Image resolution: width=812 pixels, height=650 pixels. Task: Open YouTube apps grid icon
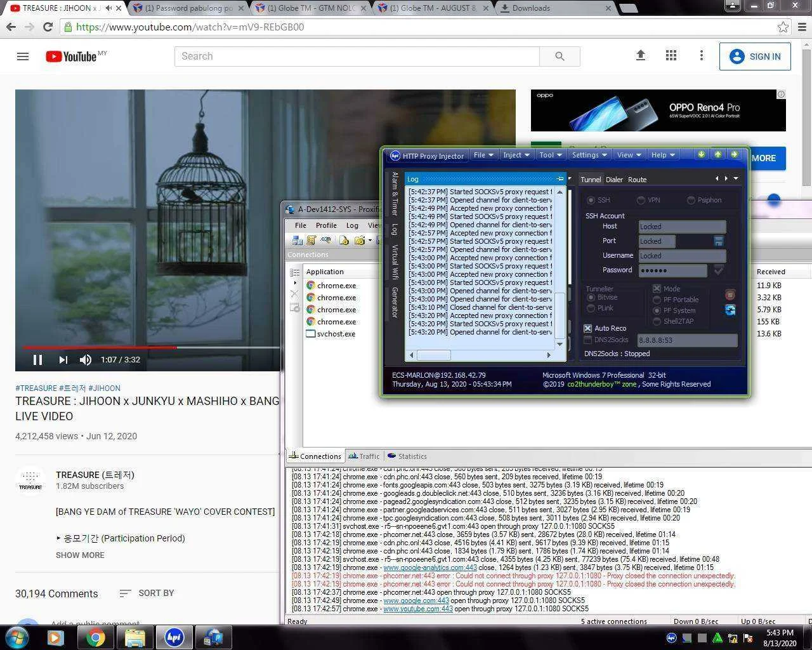coord(671,56)
